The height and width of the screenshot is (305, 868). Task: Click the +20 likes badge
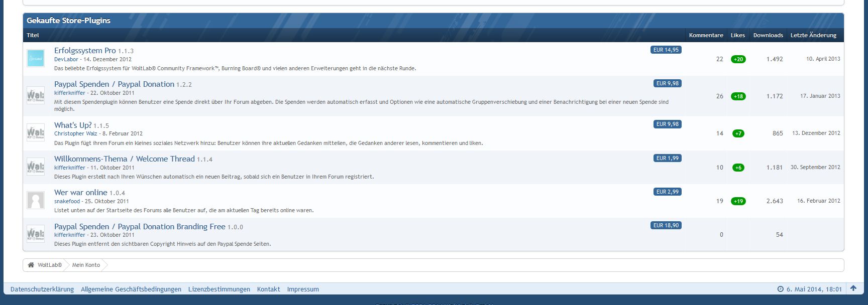(x=738, y=59)
